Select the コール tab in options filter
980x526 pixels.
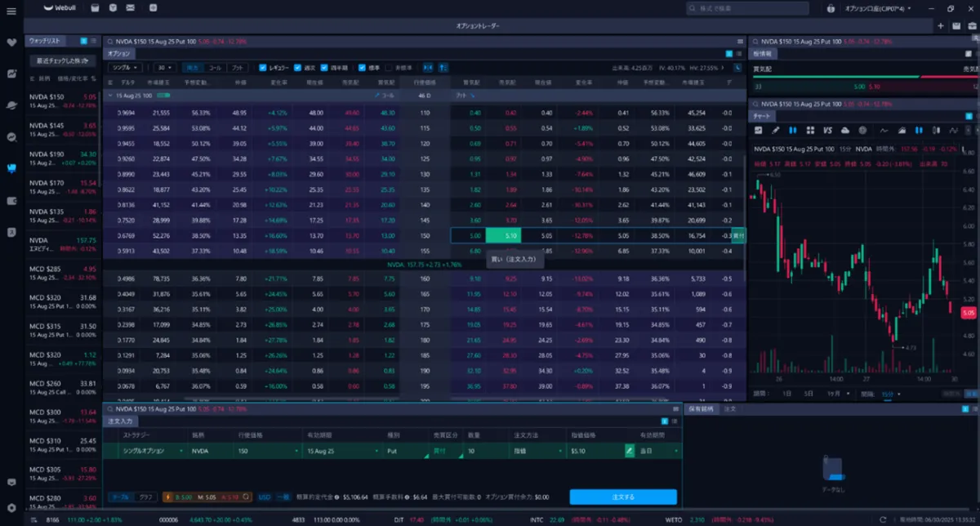point(215,68)
